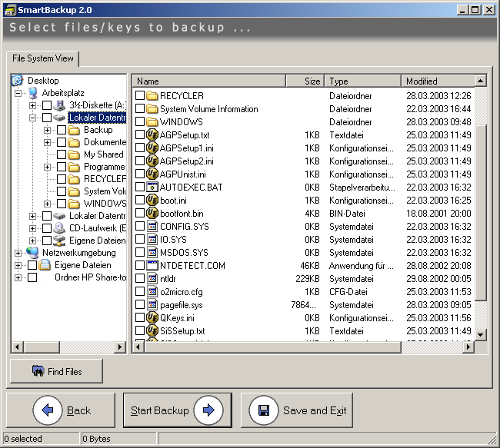Open the Find Files button
The width and height of the screenshot is (500, 448).
(x=56, y=371)
